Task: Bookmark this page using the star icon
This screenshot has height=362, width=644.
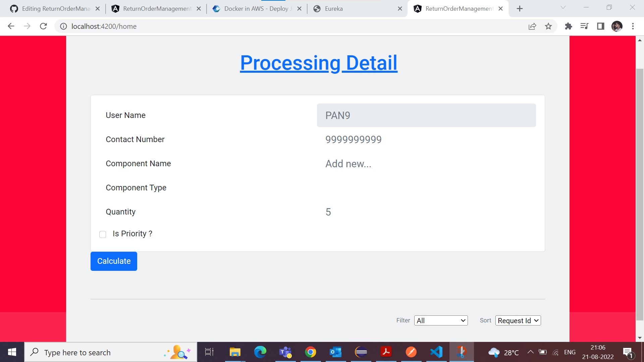Action: (548, 26)
